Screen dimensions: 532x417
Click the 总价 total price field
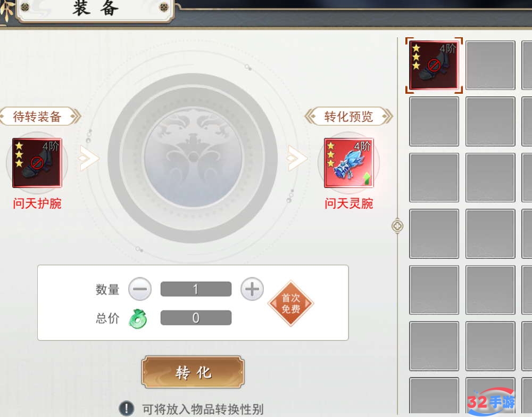click(196, 318)
